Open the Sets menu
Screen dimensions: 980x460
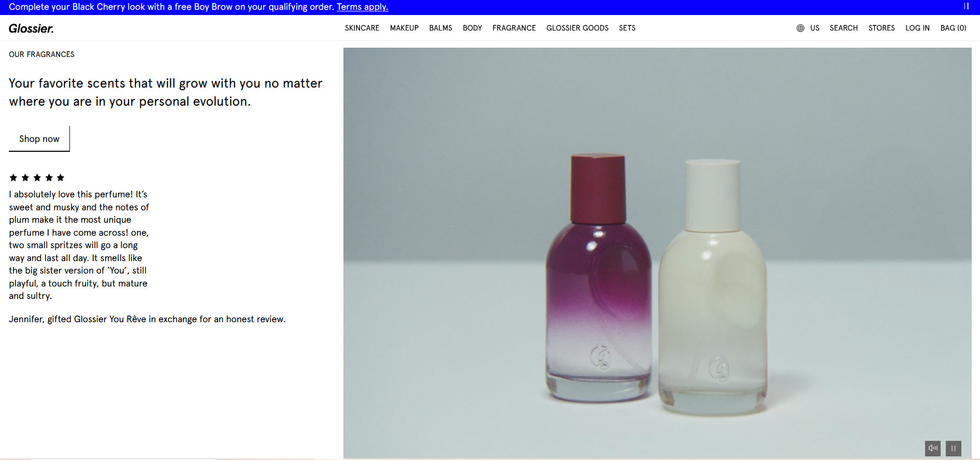[627, 28]
